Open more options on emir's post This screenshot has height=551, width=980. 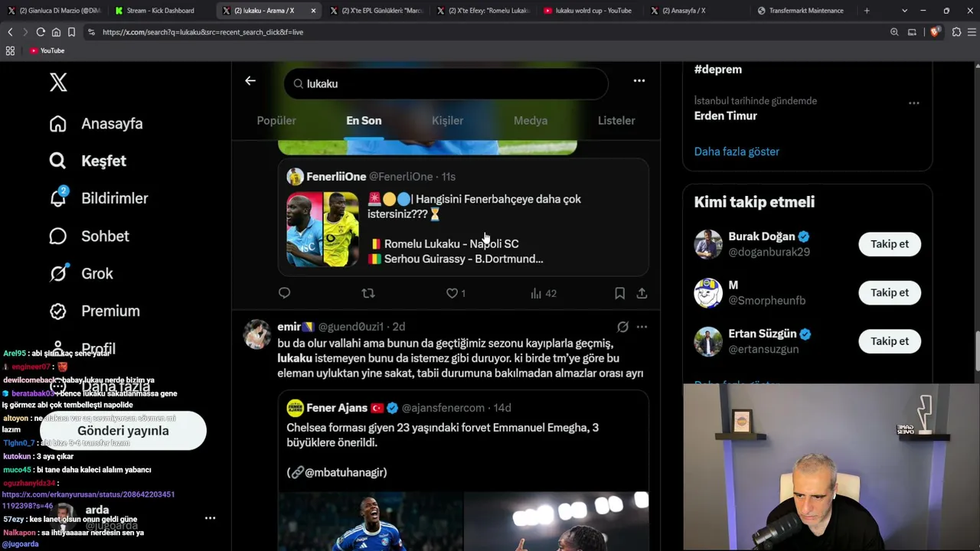[x=642, y=327]
